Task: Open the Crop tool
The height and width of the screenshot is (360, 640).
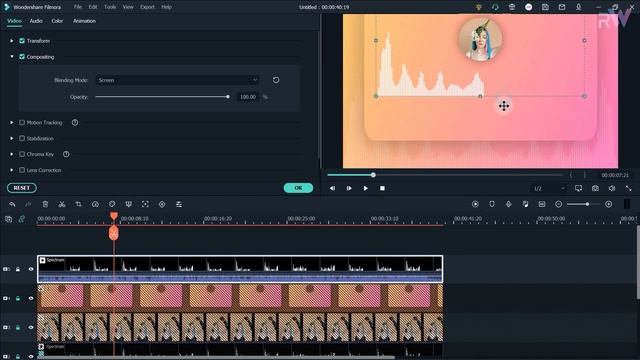Action: pyautogui.click(x=78, y=204)
